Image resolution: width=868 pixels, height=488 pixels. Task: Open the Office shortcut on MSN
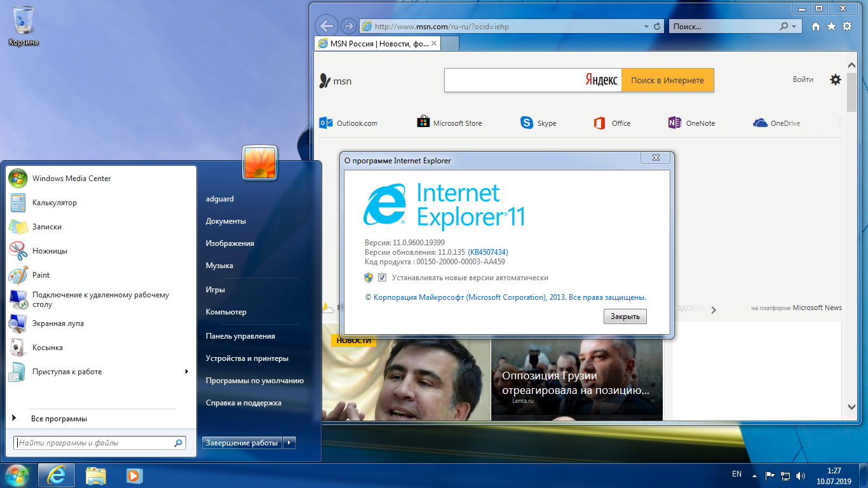coord(612,123)
